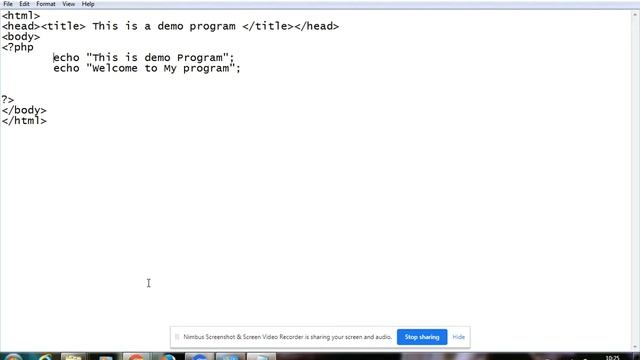Screen dimensions: 640x360
Task: Open the Format menu
Action: coord(46,4)
